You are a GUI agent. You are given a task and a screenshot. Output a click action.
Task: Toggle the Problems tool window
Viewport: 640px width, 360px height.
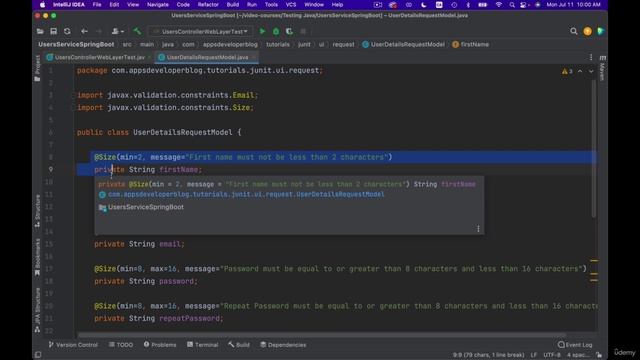pyautogui.click(x=160, y=345)
